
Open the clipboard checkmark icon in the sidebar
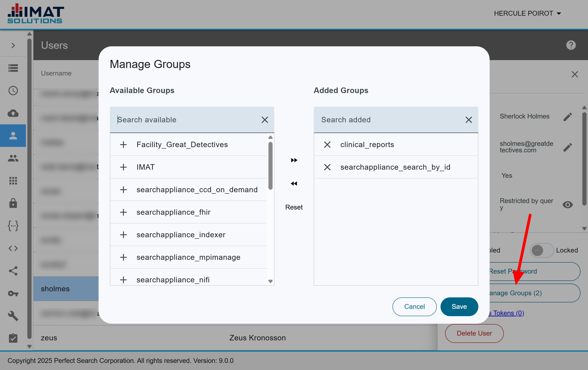pyautogui.click(x=13, y=338)
